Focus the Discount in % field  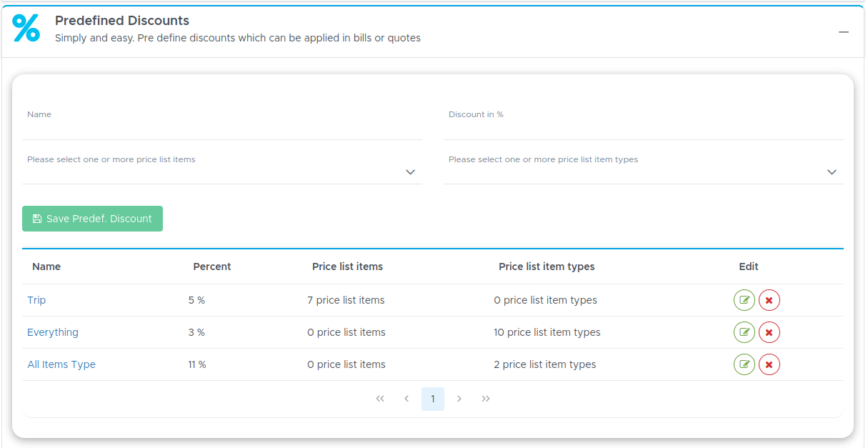pyautogui.click(x=644, y=129)
